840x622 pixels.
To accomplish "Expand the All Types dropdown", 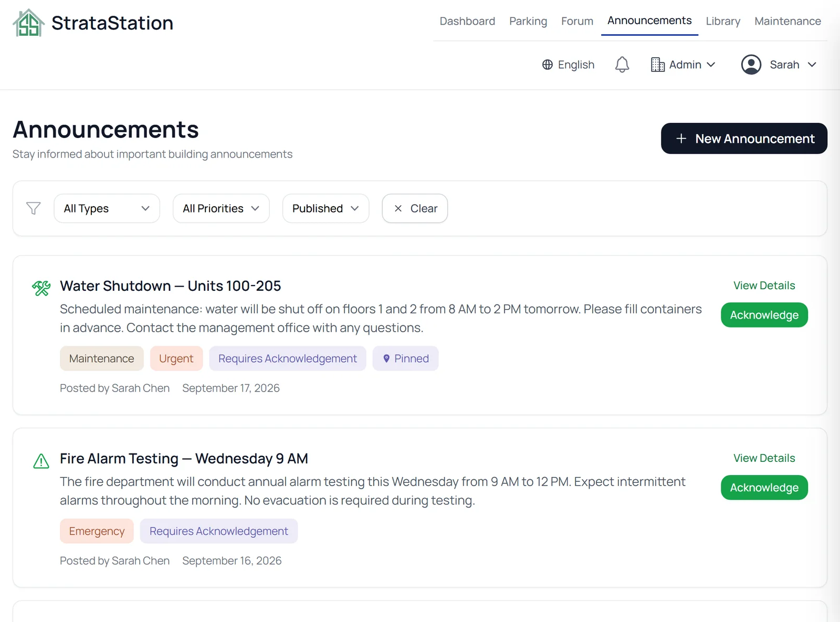I will [x=107, y=208].
